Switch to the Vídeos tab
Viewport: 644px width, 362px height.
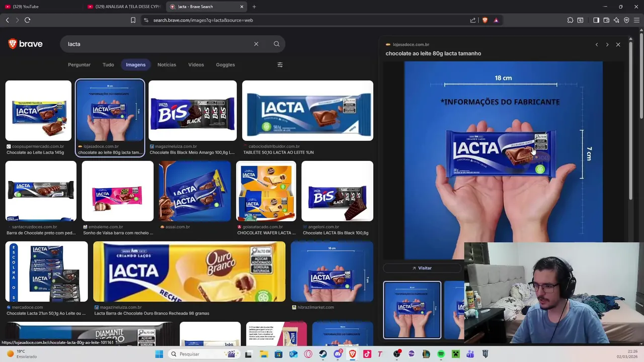click(x=196, y=64)
